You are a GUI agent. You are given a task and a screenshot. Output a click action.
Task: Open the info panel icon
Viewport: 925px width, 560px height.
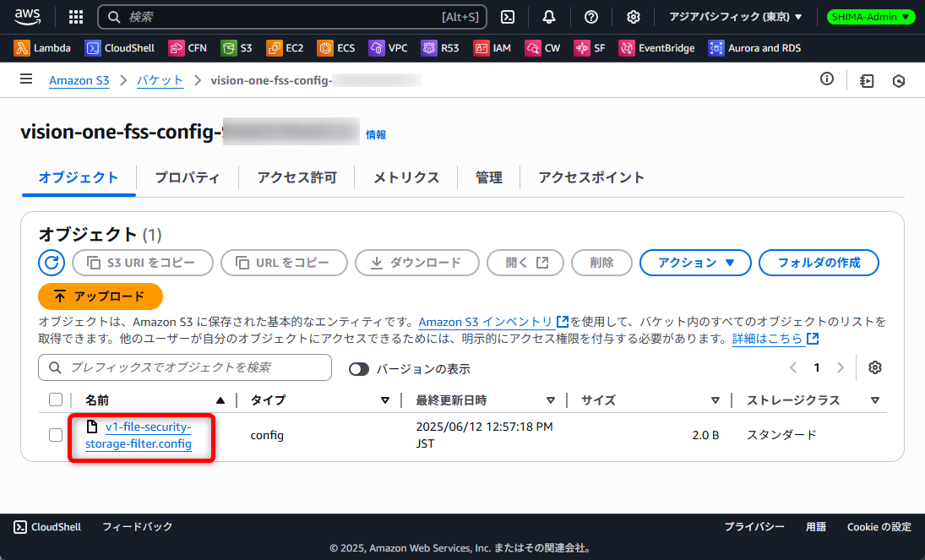827,79
